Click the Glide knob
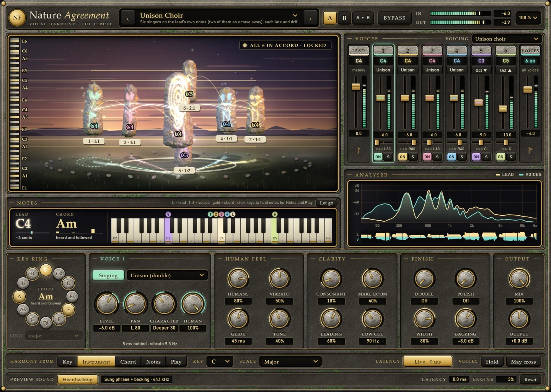Screen dimensions: 551x392 [238, 319]
